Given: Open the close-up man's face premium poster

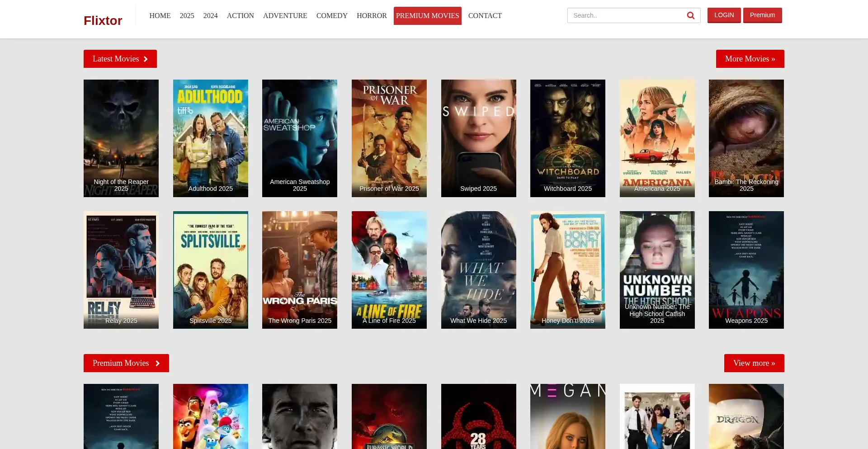Looking at the screenshot, I should click(x=300, y=416).
